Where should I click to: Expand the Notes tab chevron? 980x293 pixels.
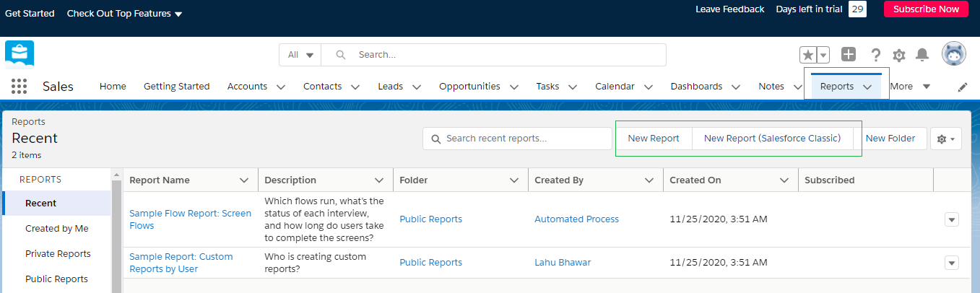point(797,87)
